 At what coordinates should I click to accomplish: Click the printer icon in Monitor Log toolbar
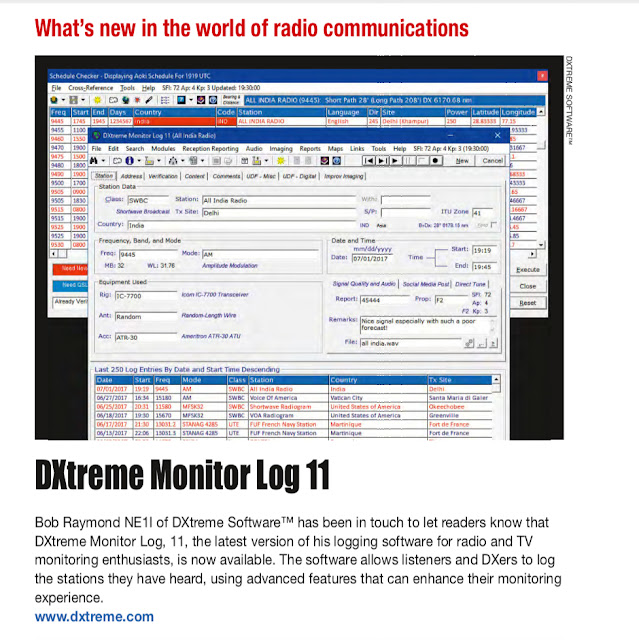(x=228, y=161)
